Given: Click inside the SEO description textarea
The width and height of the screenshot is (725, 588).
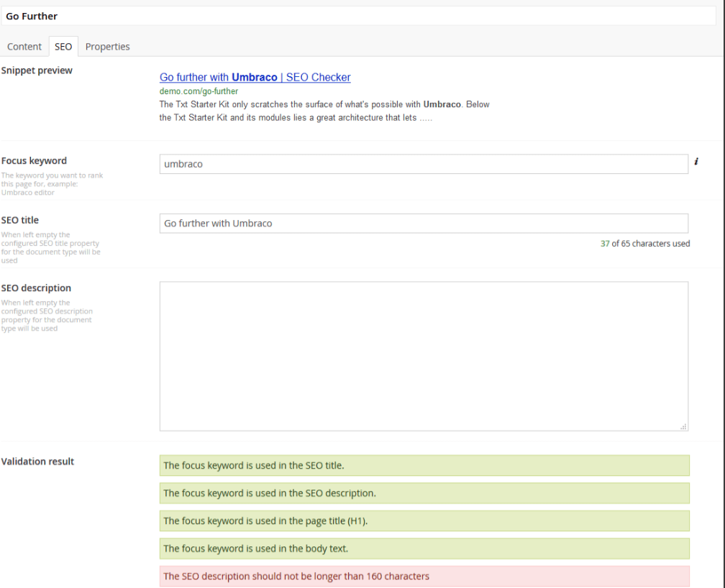Looking at the screenshot, I should click(x=424, y=356).
